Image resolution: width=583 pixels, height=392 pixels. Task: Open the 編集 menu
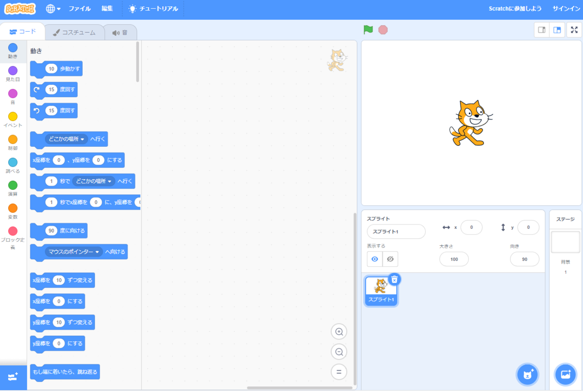tap(107, 9)
